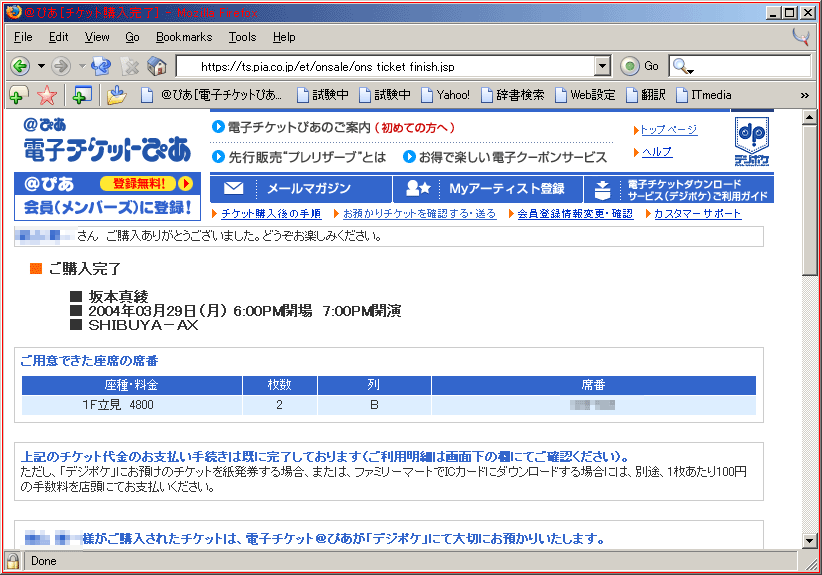Click the メールマガジン envelope icon

233,188
